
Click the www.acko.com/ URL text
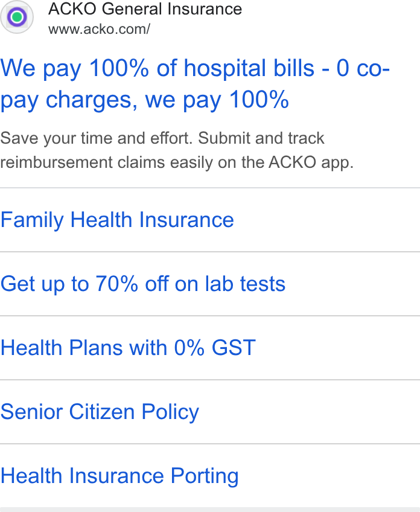click(x=99, y=29)
